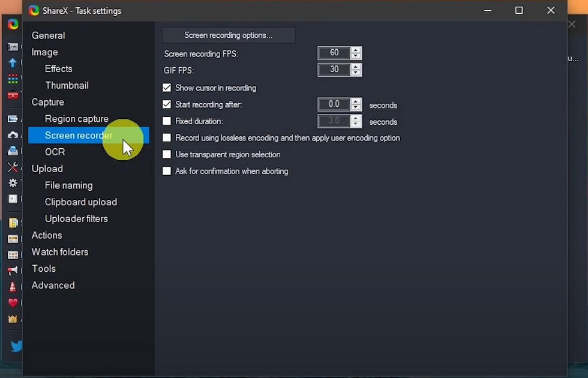Enable the Fixed duration option
Image resolution: width=588 pixels, height=378 pixels.
pyautogui.click(x=166, y=121)
